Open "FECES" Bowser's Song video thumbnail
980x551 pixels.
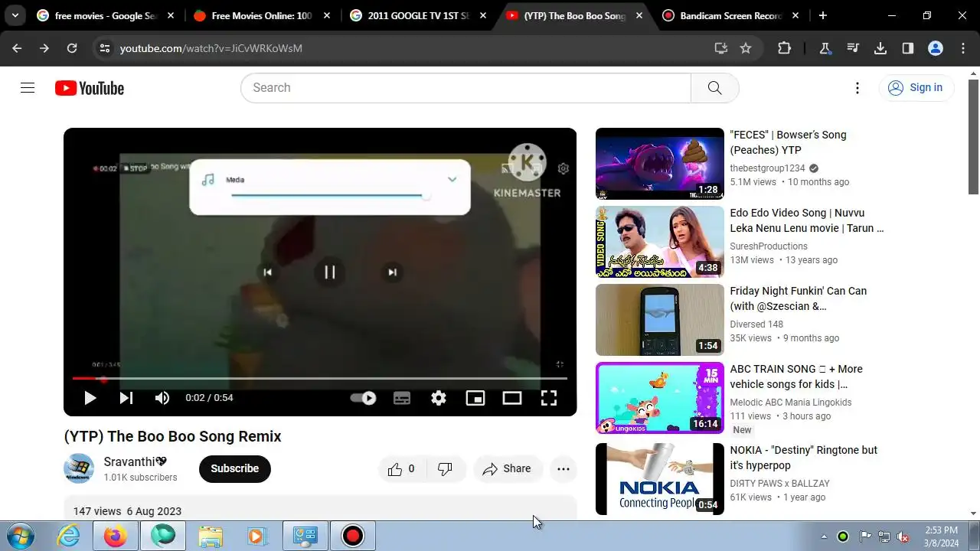659,164
